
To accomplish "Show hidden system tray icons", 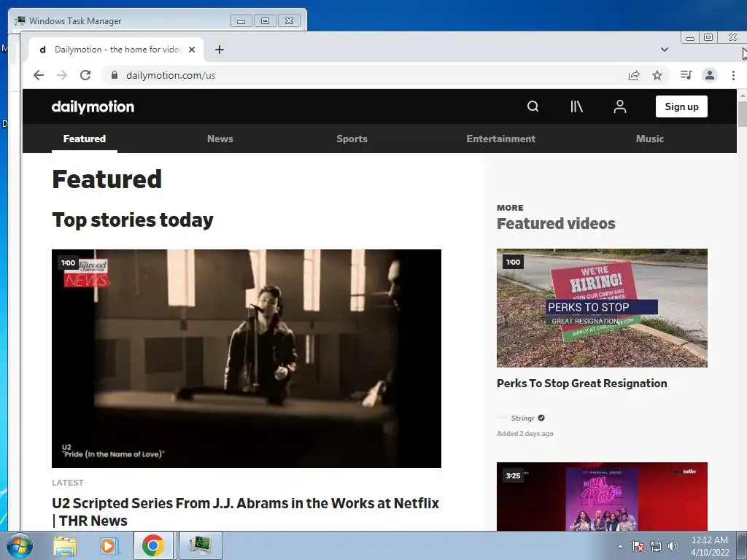I will (x=620, y=546).
